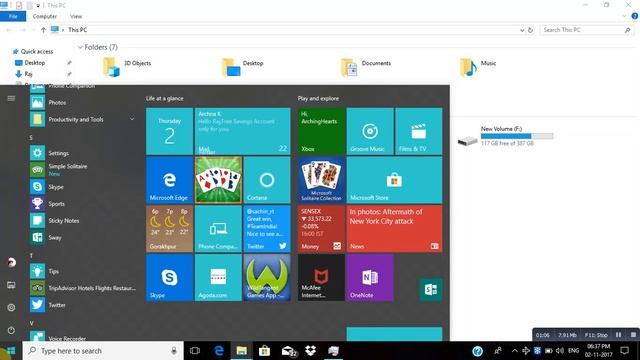
Task: Open Microsoft Solitaire Collection tile
Action: (321, 180)
